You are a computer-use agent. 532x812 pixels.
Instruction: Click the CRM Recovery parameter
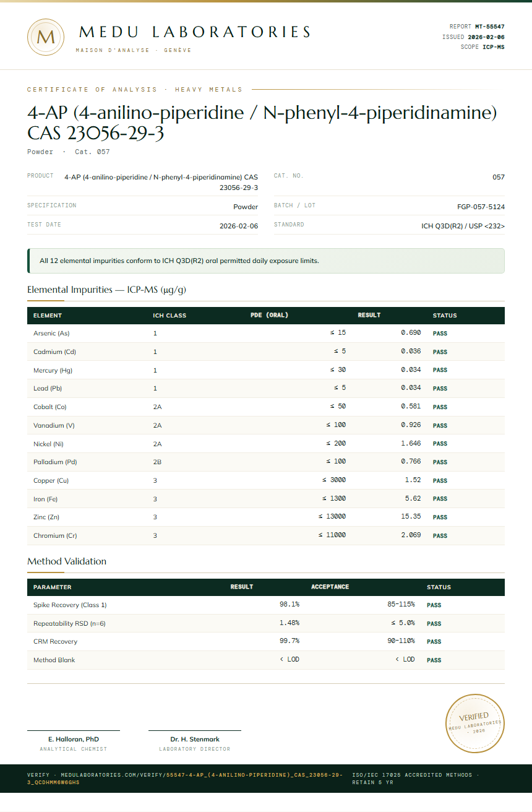55,642
